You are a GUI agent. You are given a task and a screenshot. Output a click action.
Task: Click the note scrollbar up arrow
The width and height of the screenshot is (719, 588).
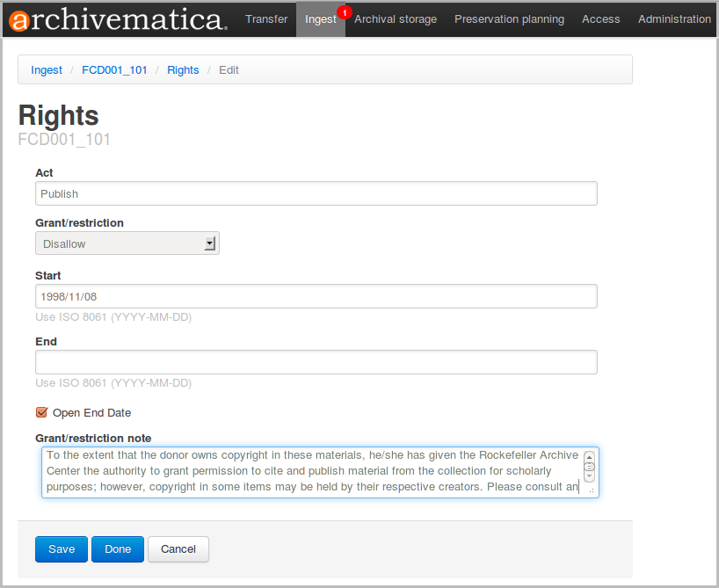(589, 457)
